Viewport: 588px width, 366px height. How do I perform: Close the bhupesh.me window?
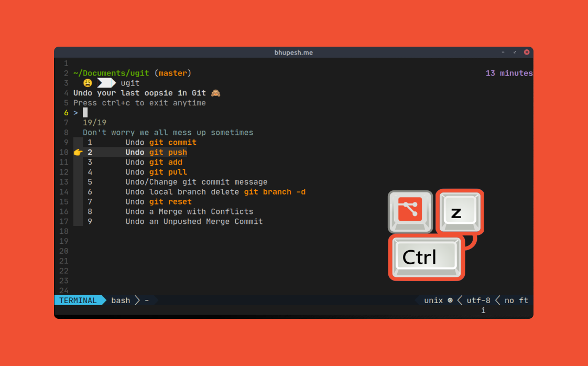[527, 52]
